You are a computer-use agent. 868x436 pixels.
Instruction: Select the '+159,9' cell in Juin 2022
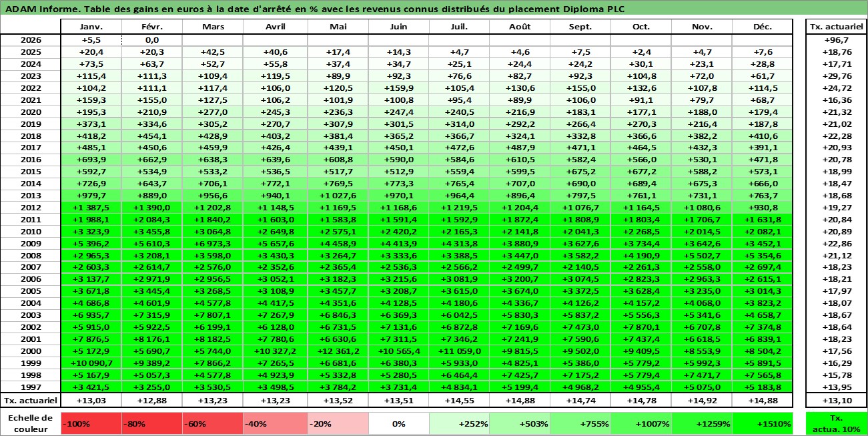398,87
